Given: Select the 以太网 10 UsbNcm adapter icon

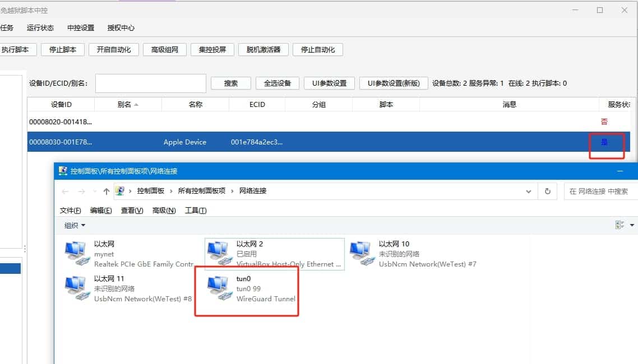Looking at the screenshot, I should pos(362,254).
